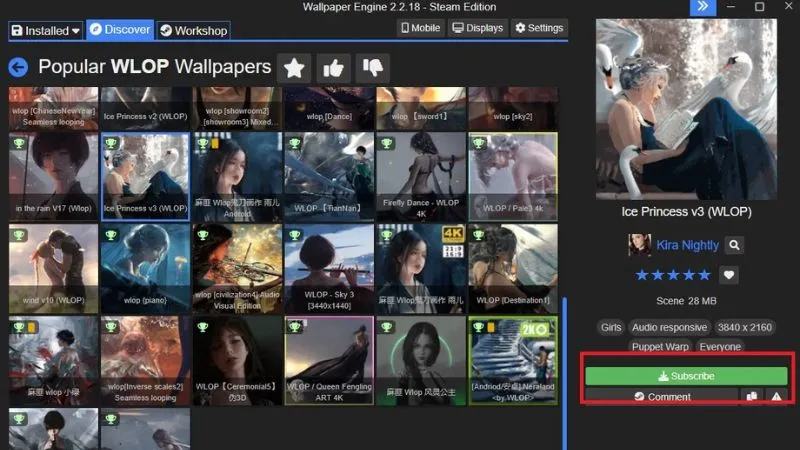Toggle the heart favorite button
The width and height of the screenshot is (800, 450).
click(729, 275)
